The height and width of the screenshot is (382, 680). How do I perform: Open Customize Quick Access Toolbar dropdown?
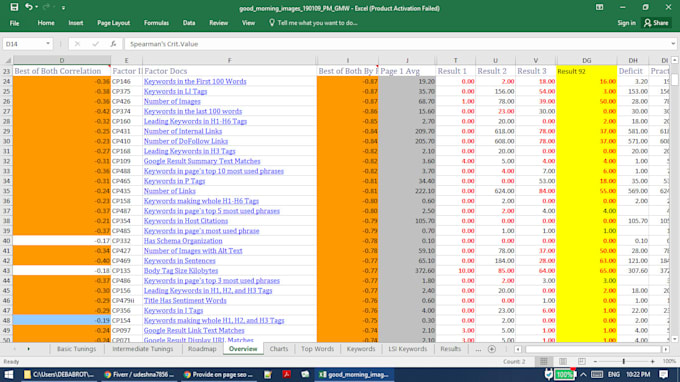click(x=63, y=8)
